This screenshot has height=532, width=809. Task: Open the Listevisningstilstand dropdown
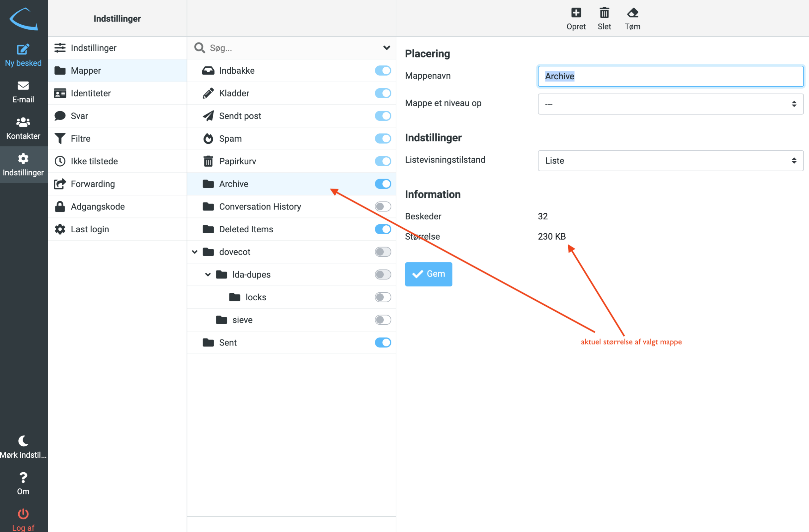point(670,161)
